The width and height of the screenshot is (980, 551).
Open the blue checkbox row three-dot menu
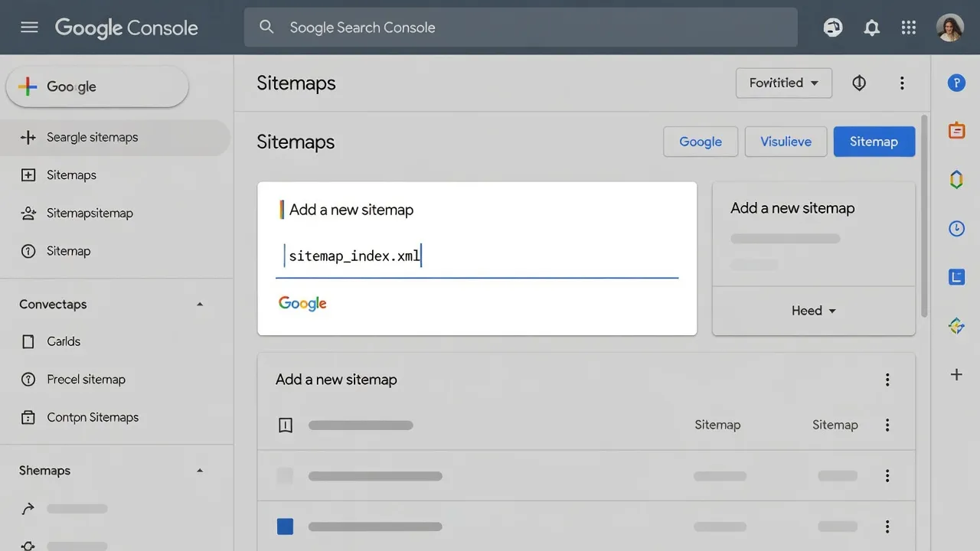coord(887,527)
